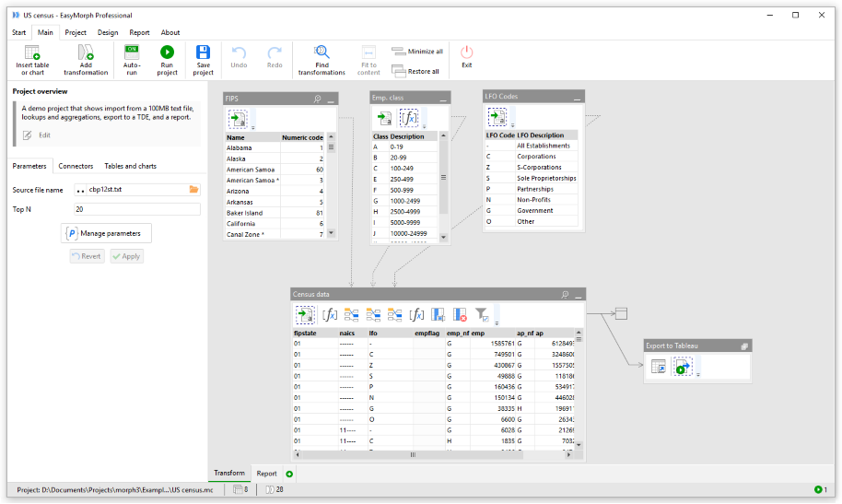The width and height of the screenshot is (842, 504).
Task: Click the browse folder icon for Source file name
Action: [193, 189]
